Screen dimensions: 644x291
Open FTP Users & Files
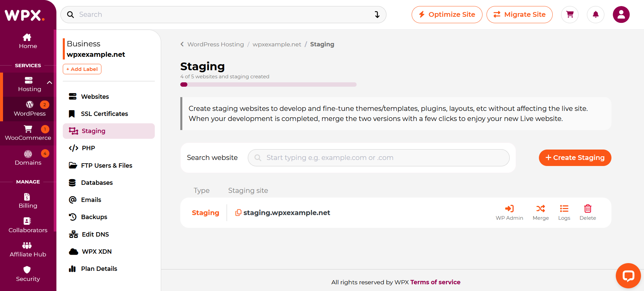(109, 165)
